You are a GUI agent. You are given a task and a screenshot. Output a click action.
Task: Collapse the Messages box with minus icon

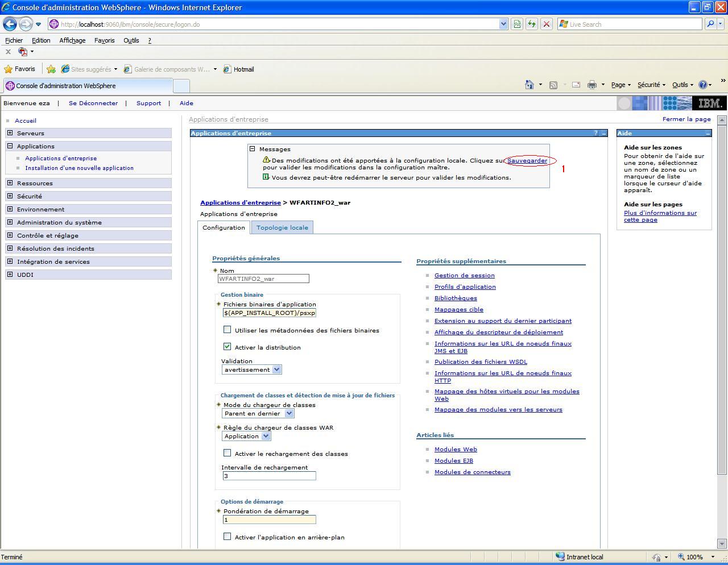pos(252,149)
